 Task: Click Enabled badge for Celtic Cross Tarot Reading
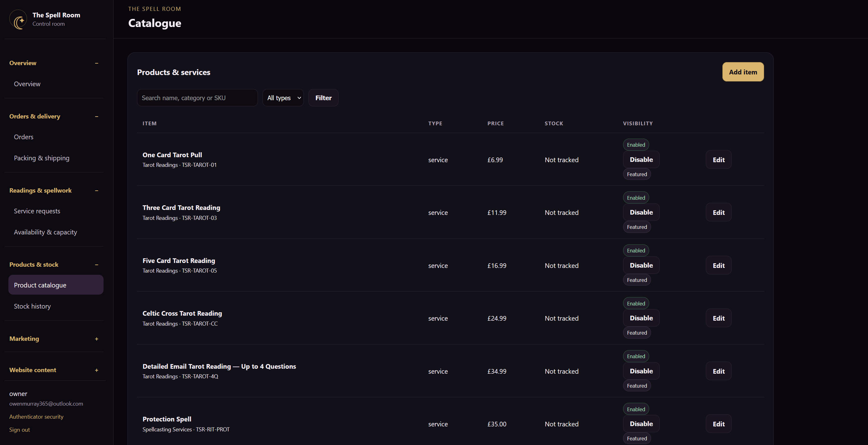[x=636, y=303]
